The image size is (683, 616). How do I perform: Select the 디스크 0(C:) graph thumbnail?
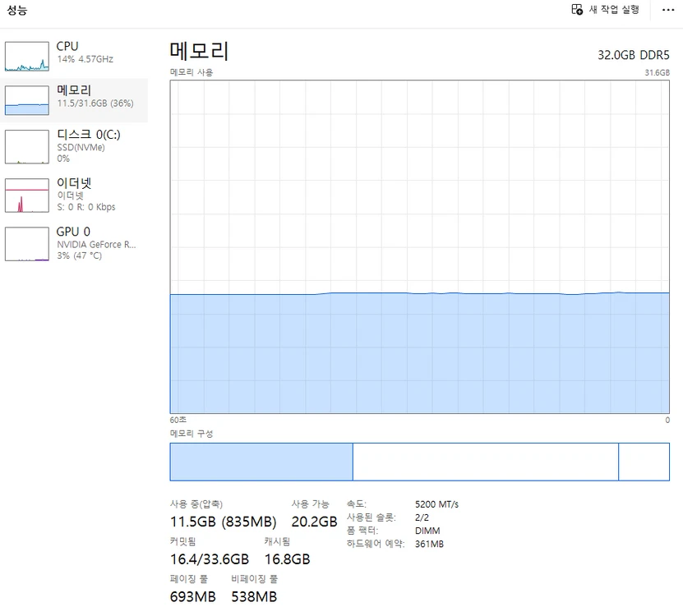coord(27,147)
